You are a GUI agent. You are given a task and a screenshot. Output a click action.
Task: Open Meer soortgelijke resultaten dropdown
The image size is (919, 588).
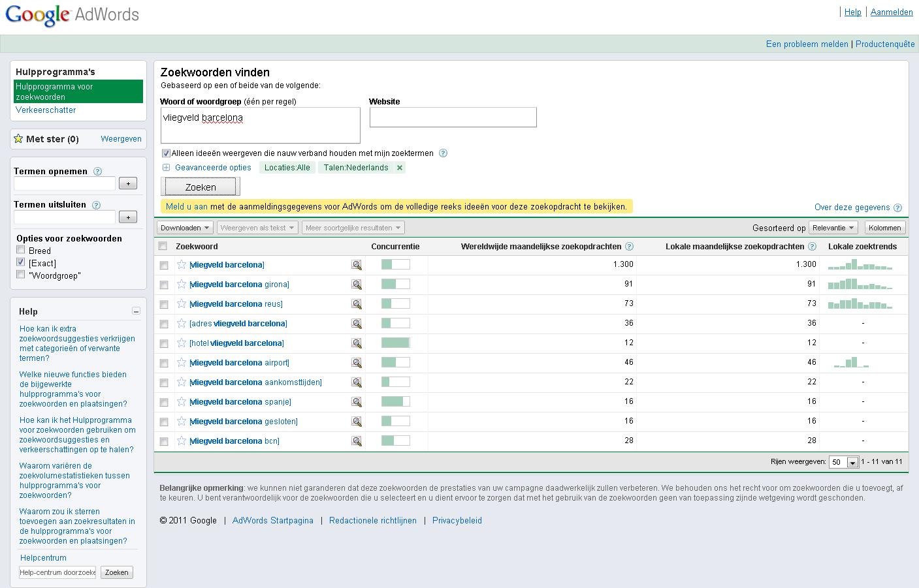(x=353, y=228)
